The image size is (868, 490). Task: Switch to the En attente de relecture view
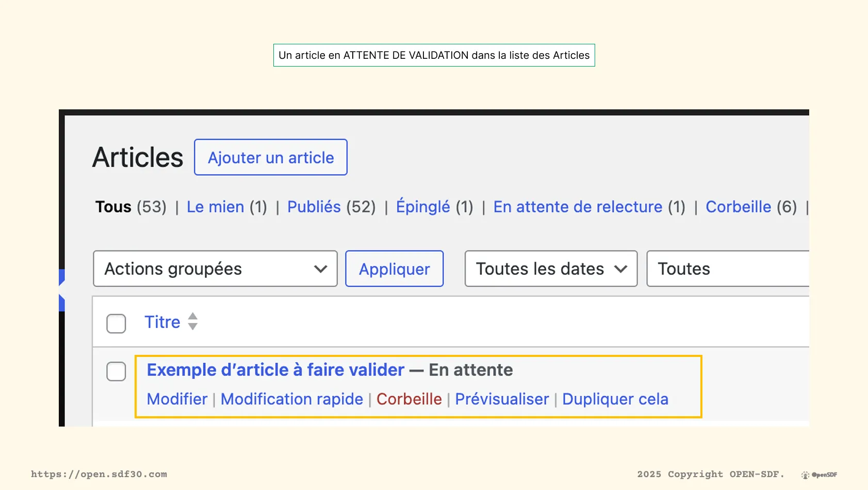coord(578,206)
